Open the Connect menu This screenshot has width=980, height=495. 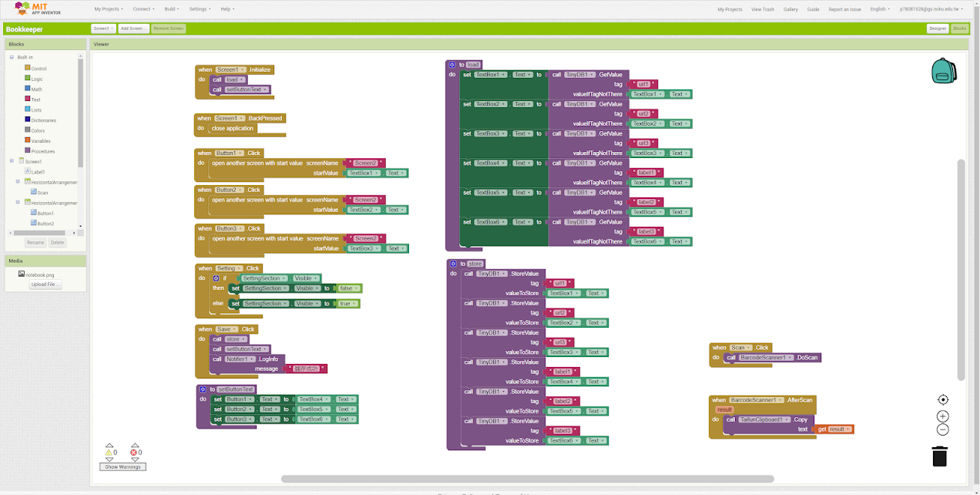click(143, 9)
